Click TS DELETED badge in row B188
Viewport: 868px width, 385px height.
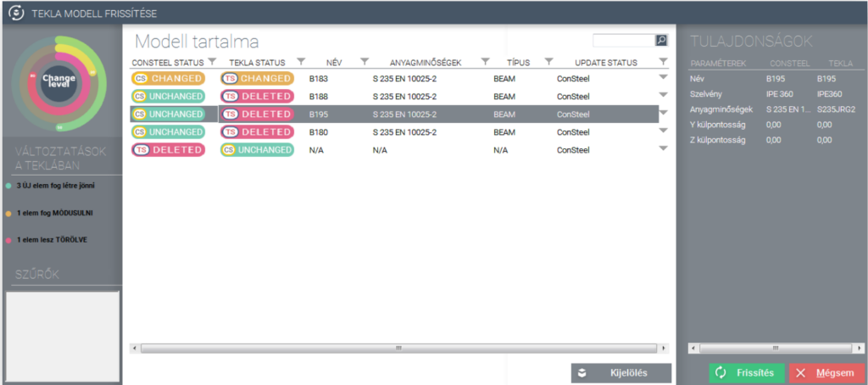pos(257,97)
